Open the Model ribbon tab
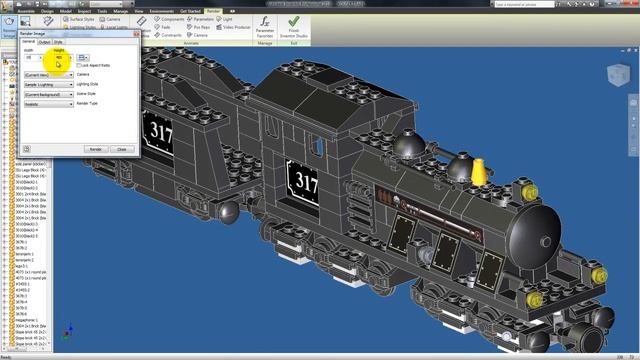 click(65, 11)
